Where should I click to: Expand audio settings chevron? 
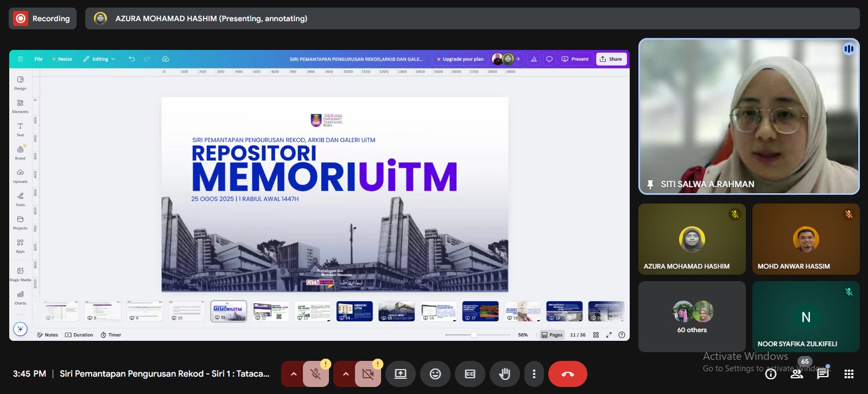click(293, 374)
